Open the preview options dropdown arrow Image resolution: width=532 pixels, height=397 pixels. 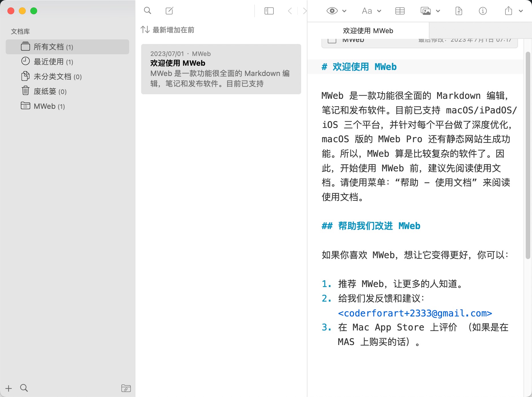point(344,11)
